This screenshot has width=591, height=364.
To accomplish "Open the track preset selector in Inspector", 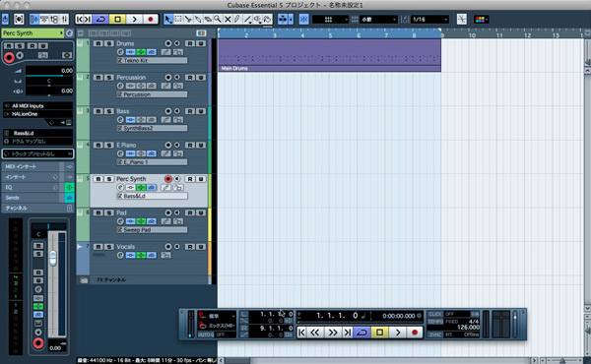I will coord(37,153).
